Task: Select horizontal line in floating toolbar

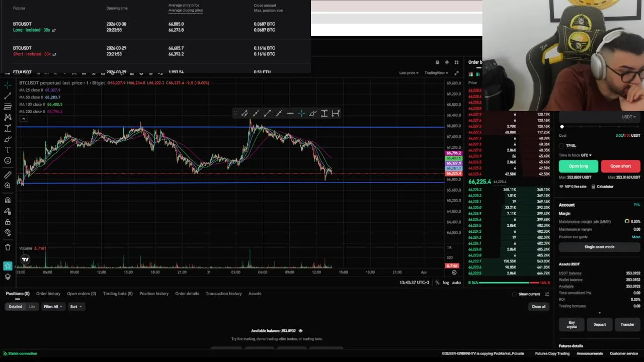Action: tap(290, 113)
